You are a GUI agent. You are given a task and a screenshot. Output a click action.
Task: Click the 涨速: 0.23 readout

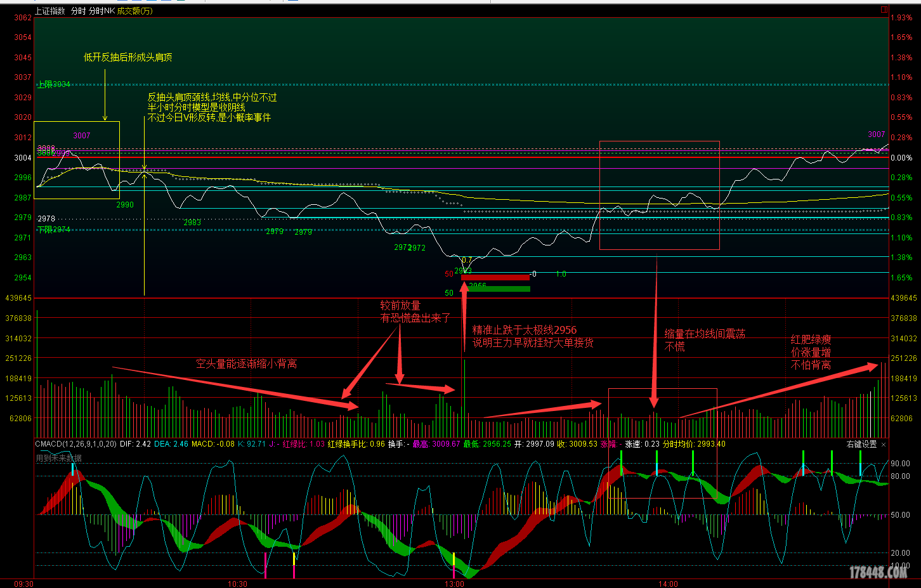[643, 444]
